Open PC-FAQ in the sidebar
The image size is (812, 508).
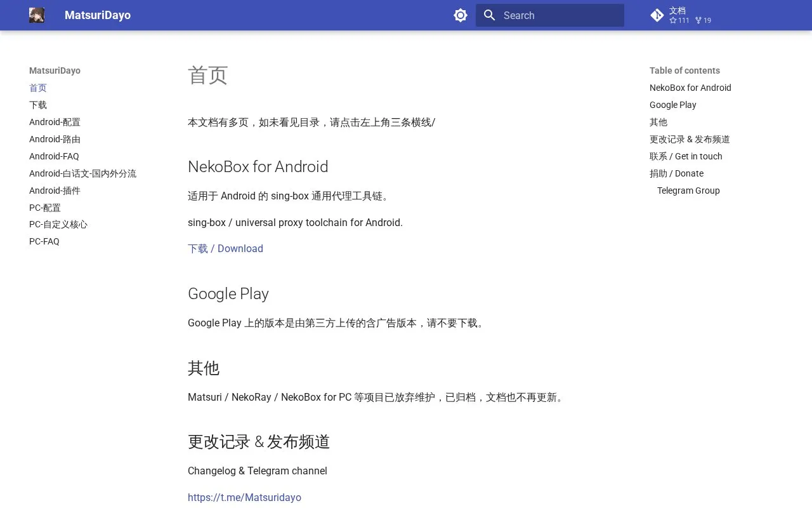44,241
